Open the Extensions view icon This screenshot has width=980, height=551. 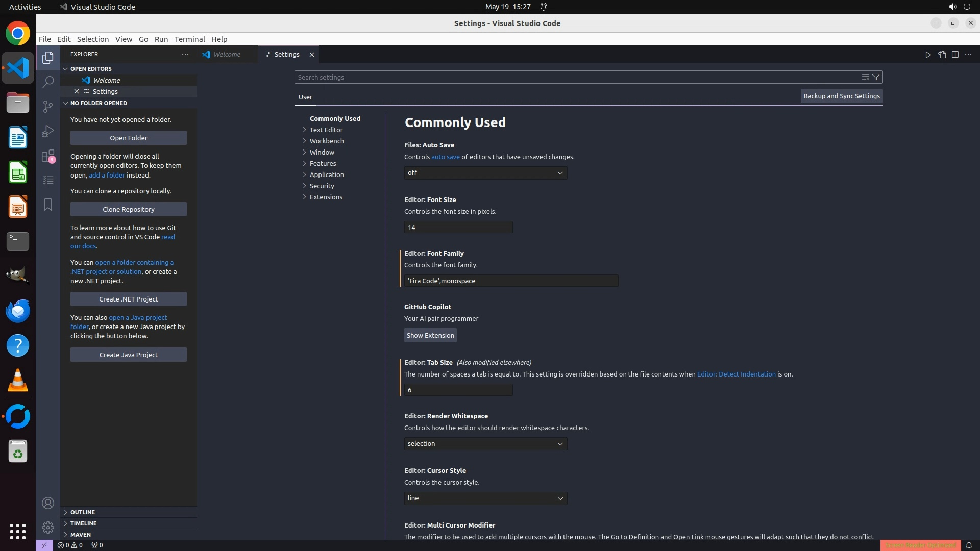pos(48,156)
